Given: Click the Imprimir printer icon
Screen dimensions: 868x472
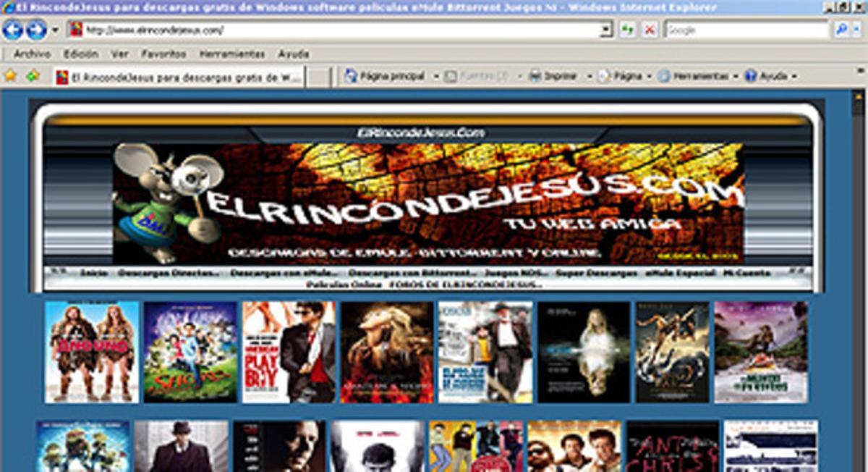Looking at the screenshot, I should 535,76.
